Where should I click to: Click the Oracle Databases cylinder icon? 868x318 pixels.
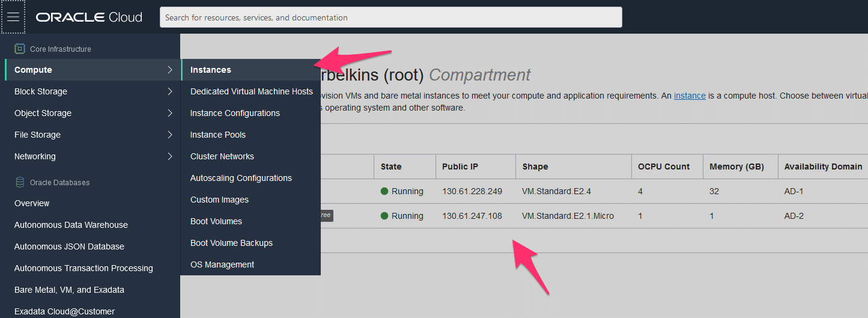tap(19, 182)
